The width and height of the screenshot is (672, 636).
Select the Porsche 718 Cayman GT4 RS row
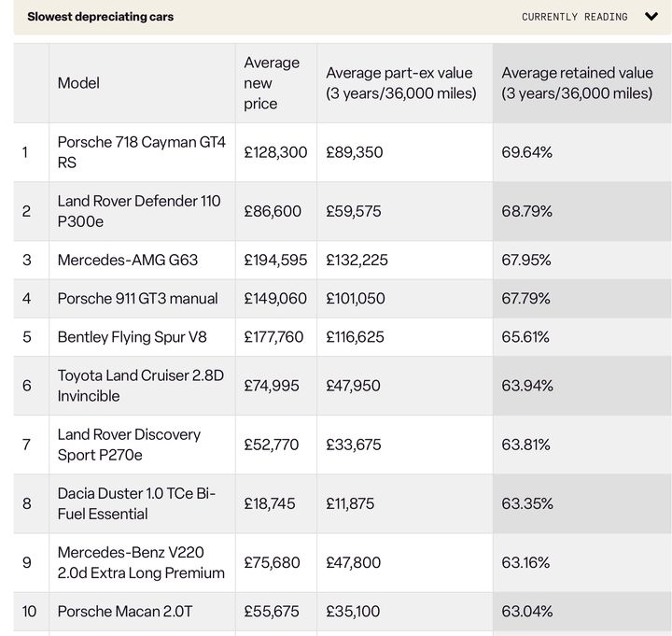click(343, 152)
